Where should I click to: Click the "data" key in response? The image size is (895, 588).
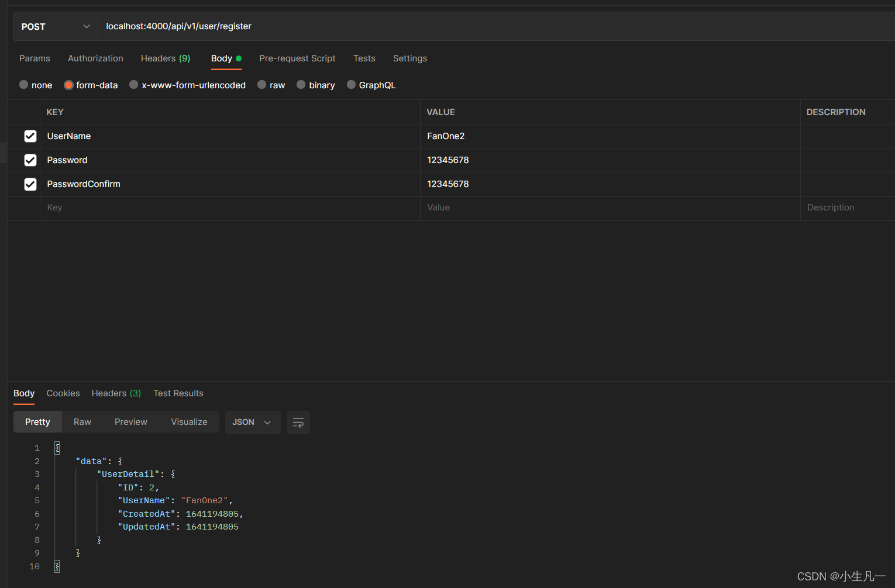coord(91,461)
